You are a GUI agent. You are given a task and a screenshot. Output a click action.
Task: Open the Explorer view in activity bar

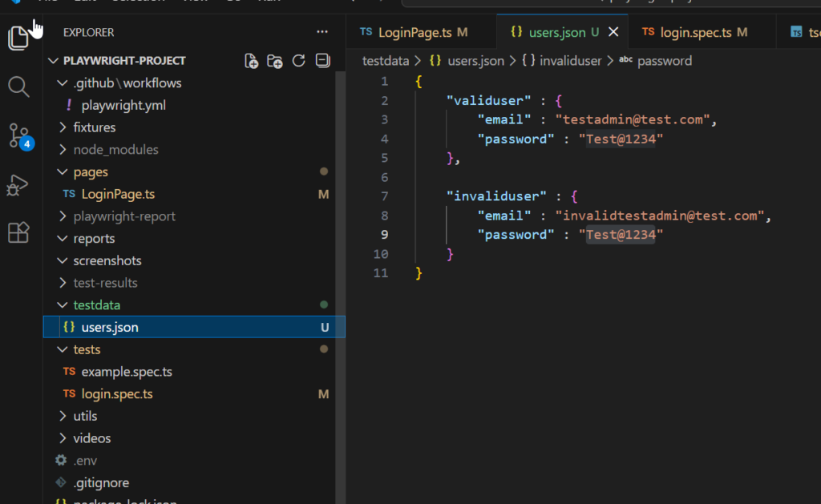19,38
